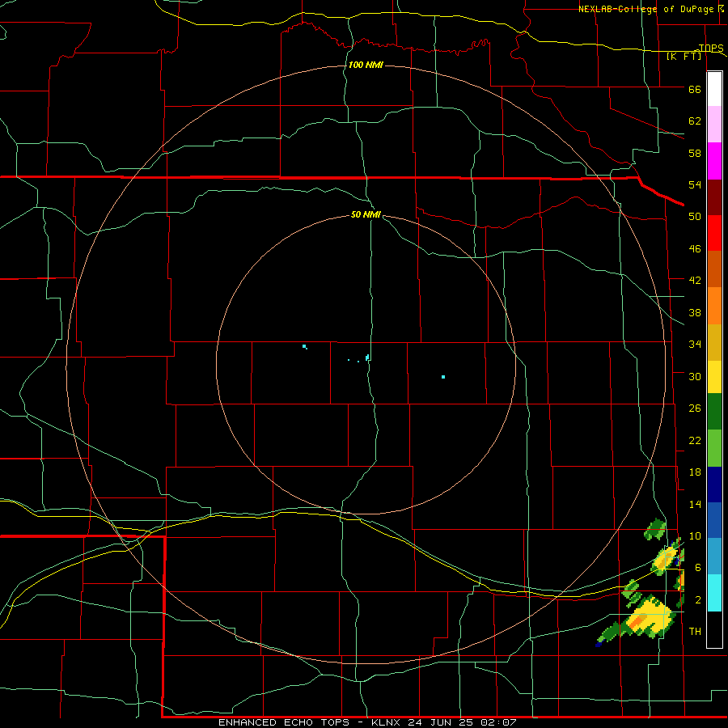Screen dimensions: 728x728
Task: Click the magenta legend swatch
Action: (714, 161)
